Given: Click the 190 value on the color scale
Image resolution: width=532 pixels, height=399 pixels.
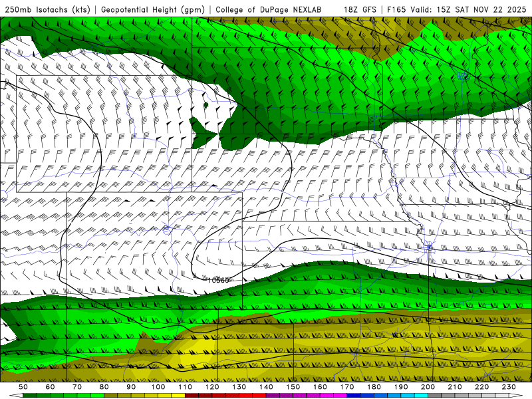Looking at the screenshot, I should pos(401,387).
